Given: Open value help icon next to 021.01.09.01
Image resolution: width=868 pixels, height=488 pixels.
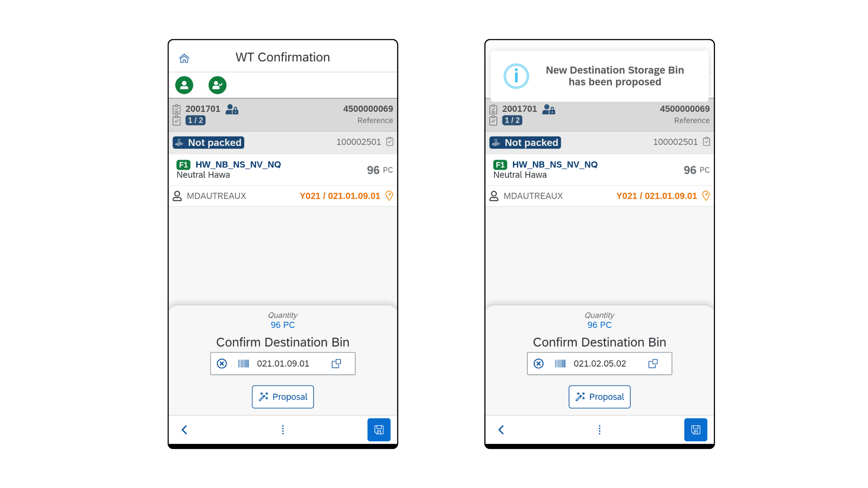Looking at the screenshot, I should coord(336,364).
